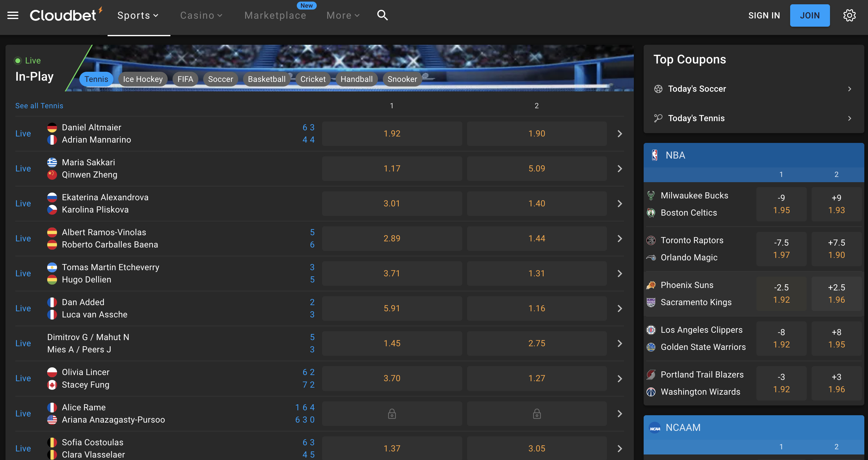Bet on Dan Added at 5.91
The image size is (868, 460).
click(x=392, y=309)
